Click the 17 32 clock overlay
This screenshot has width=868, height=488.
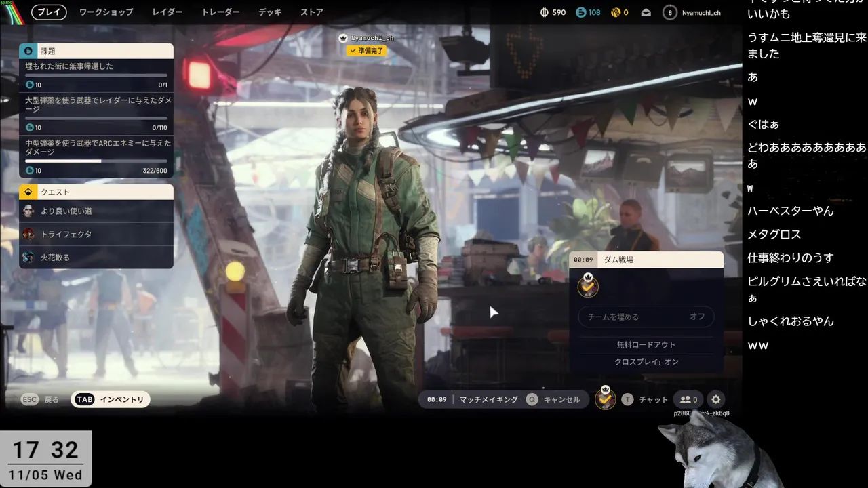click(x=45, y=449)
